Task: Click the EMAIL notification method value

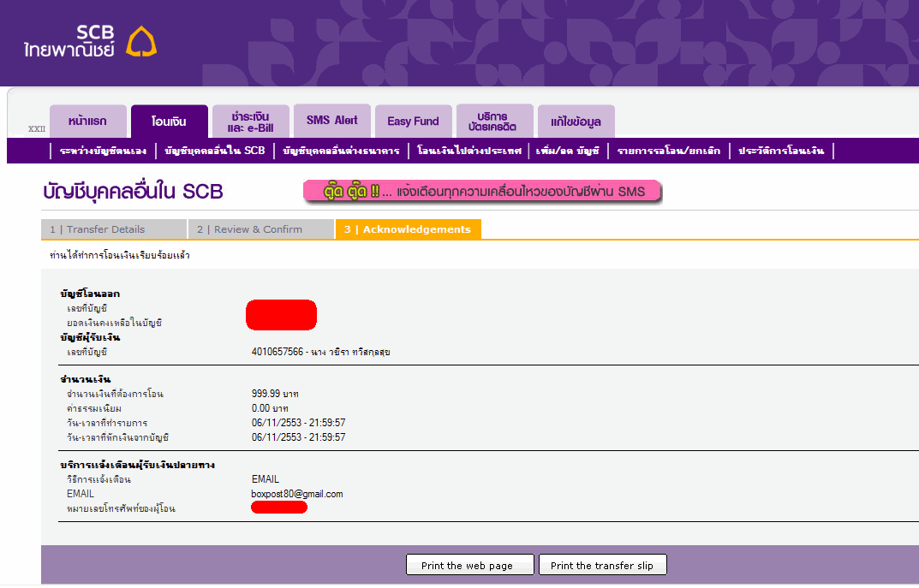Action: click(x=266, y=479)
